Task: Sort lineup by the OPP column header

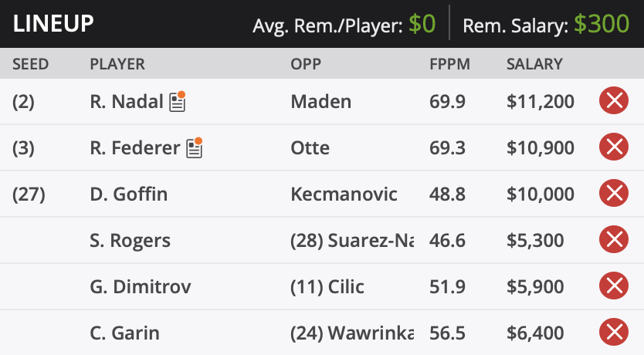Action: [306, 64]
